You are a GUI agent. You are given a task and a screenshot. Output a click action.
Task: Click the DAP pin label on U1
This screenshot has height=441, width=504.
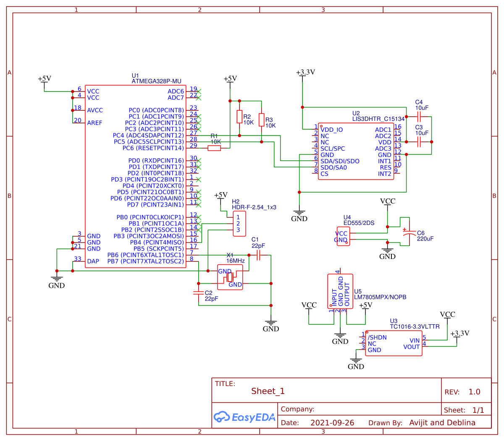(x=93, y=261)
